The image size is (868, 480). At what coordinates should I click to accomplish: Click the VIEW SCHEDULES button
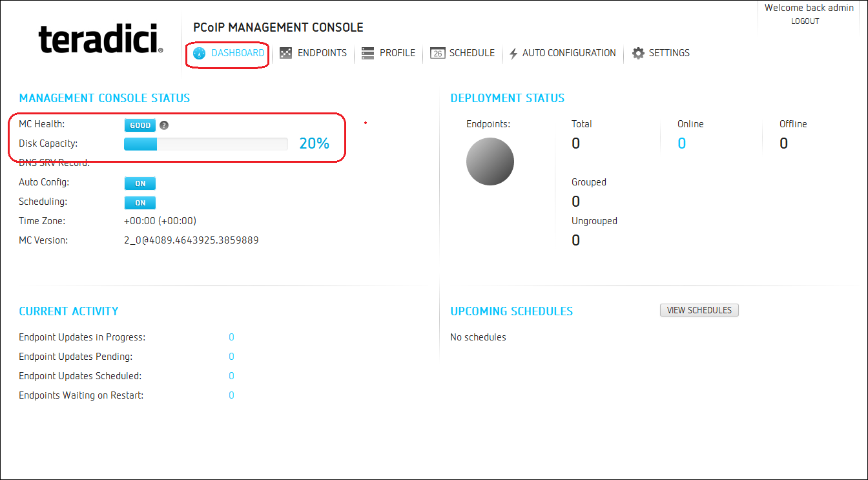point(699,310)
